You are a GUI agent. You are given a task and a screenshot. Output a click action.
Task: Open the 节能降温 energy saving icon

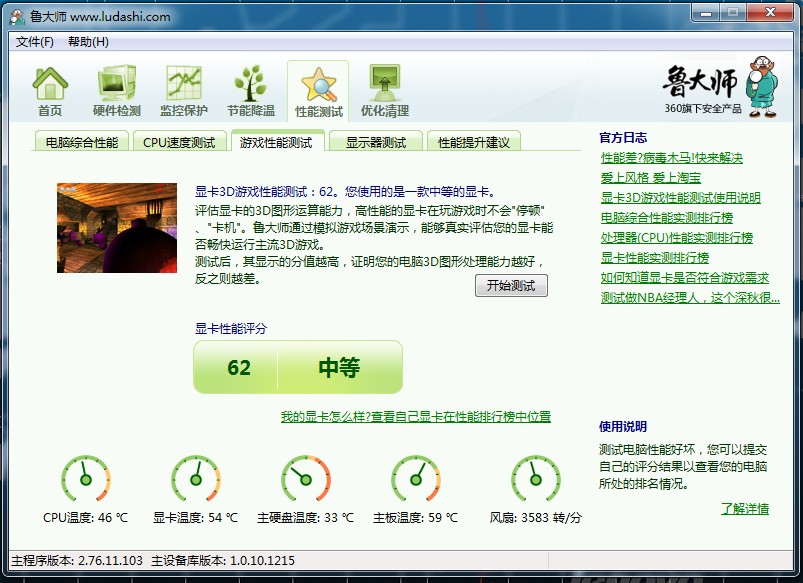click(x=251, y=91)
